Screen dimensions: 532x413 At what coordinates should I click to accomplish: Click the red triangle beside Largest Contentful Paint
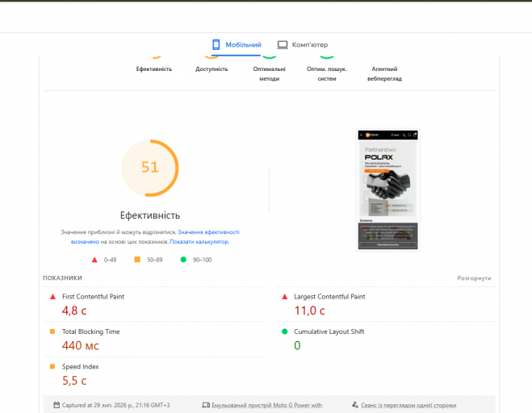coord(285,297)
